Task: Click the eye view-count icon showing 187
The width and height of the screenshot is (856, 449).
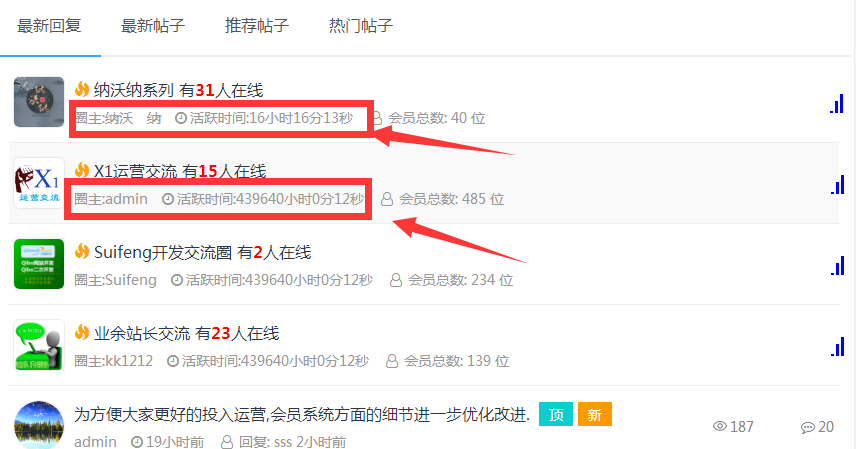Action: tap(720, 426)
